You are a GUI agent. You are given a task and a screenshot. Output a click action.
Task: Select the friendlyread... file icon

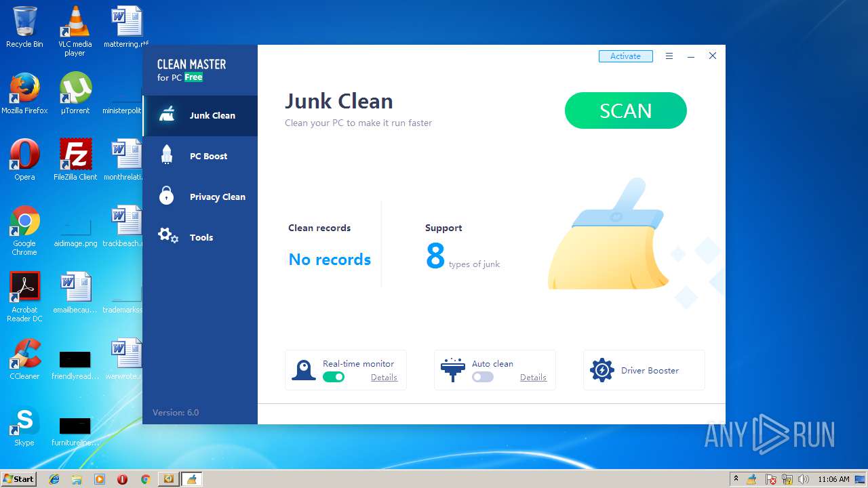tap(75, 365)
